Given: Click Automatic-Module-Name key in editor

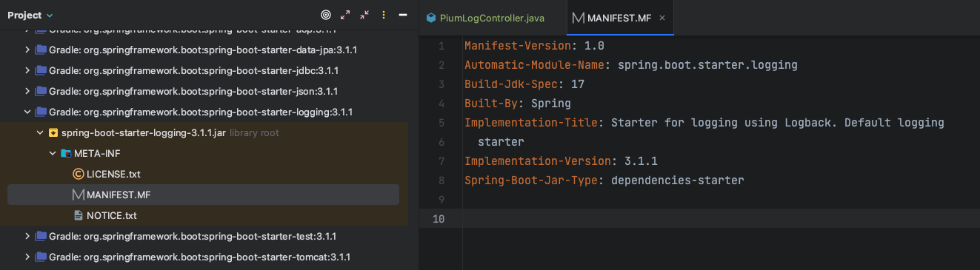Looking at the screenshot, I should click(534, 65).
